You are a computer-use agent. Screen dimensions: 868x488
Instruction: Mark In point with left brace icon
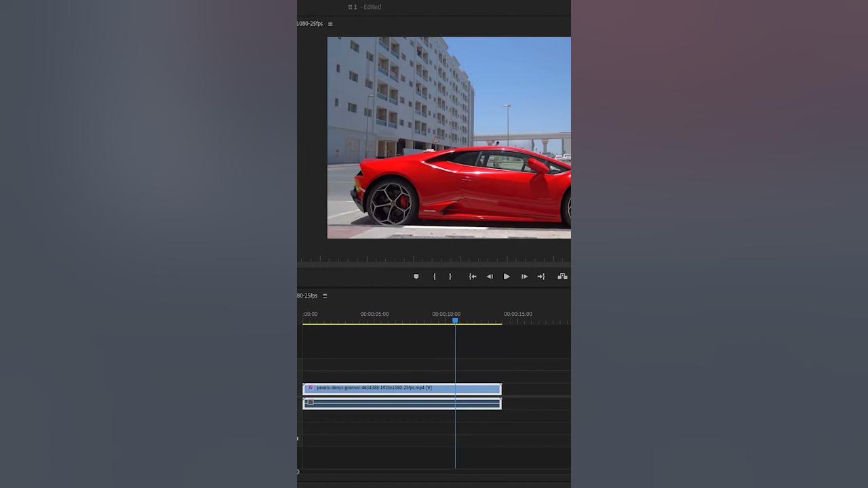[435, 277]
